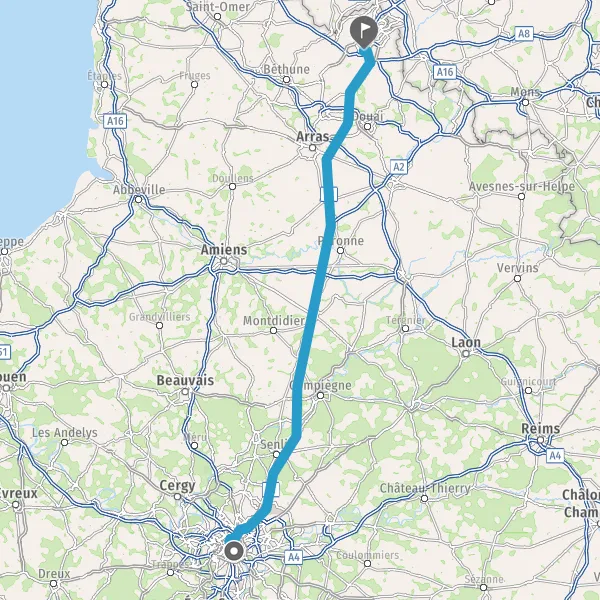Select the A8 motorway shield

tap(523, 34)
